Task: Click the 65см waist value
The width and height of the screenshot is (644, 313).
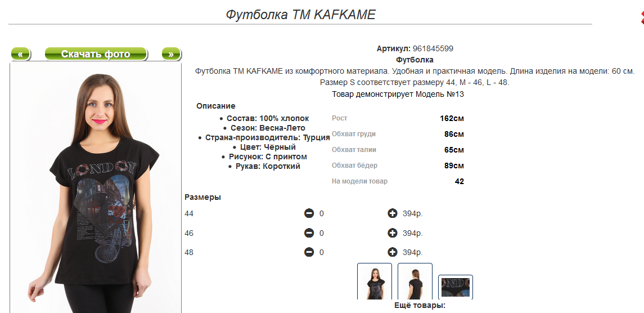Action: coord(454,150)
